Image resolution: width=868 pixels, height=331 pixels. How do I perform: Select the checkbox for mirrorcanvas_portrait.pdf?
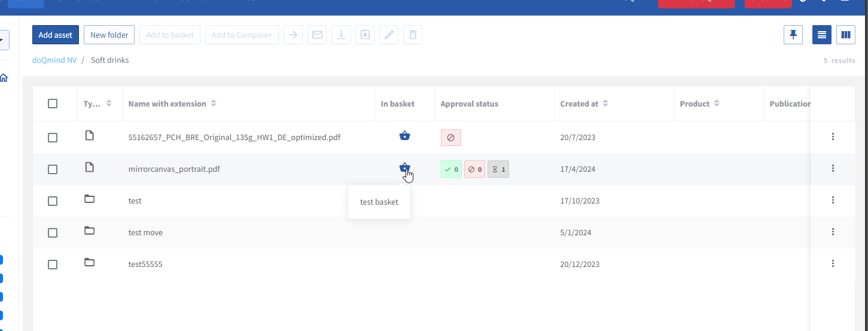click(53, 169)
